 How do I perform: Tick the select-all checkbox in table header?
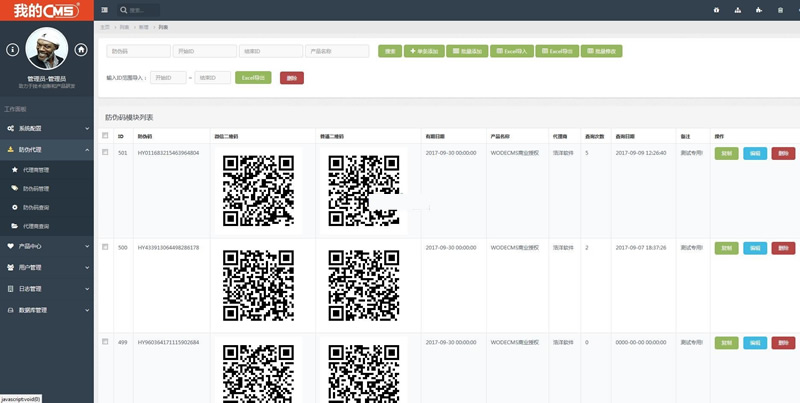[x=106, y=135]
